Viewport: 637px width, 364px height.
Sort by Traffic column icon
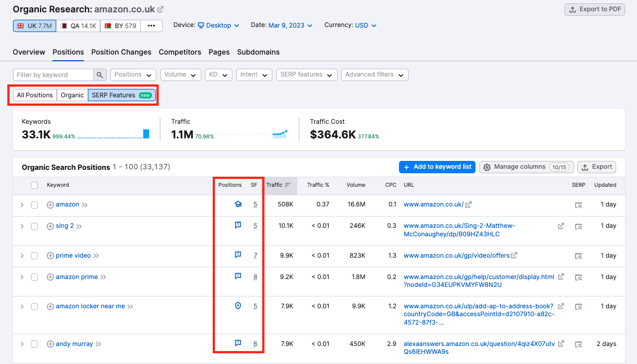click(288, 185)
